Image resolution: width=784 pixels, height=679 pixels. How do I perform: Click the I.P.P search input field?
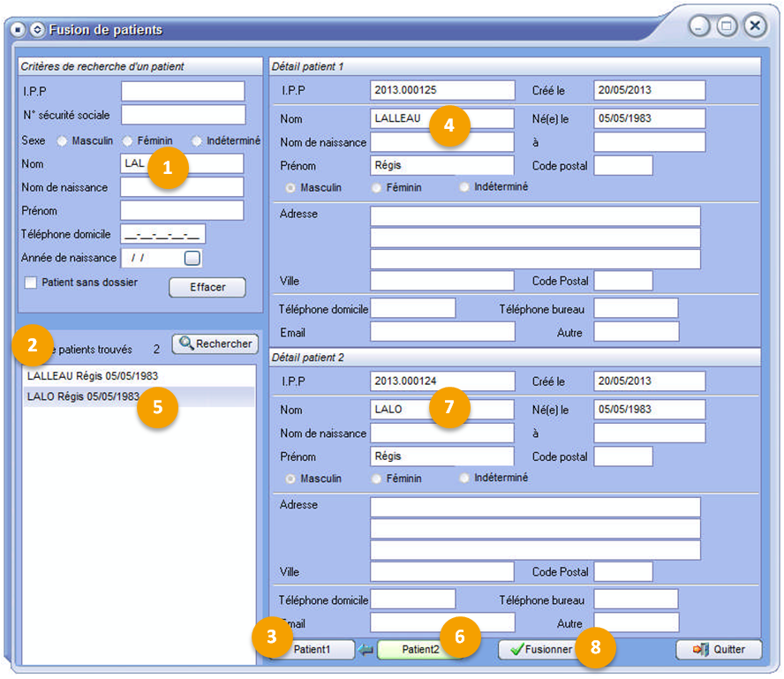tap(183, 91)
